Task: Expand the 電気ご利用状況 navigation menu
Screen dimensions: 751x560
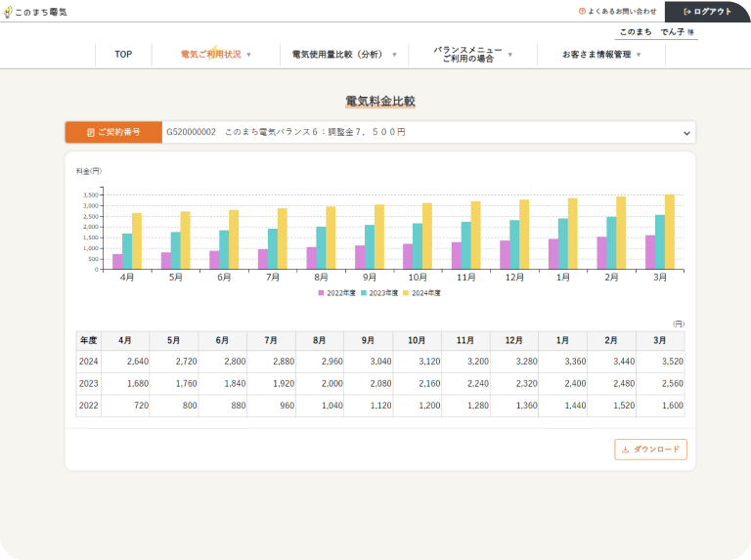Action: click(x=215, y=55)
